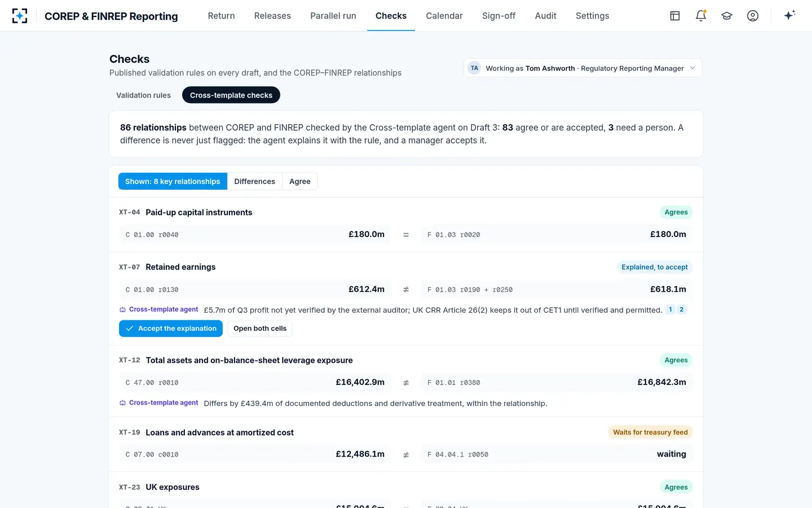The width and height of the screenshot is (812, 508).
Task: Open the table layout icon in header
Action: click(x=675, y=16)
